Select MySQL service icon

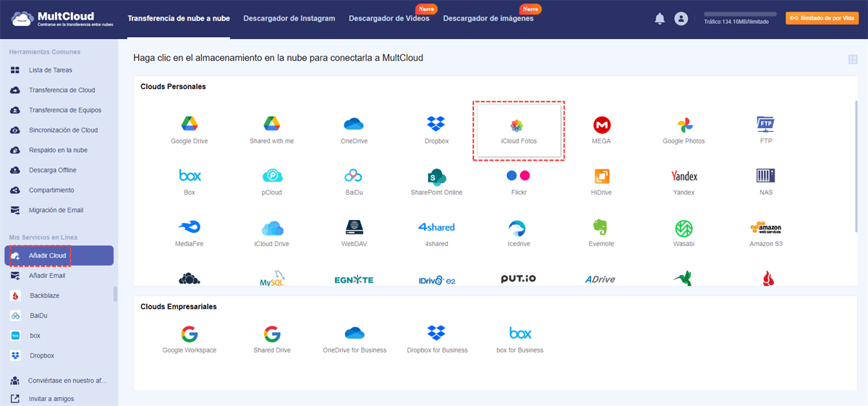(271, 279)
